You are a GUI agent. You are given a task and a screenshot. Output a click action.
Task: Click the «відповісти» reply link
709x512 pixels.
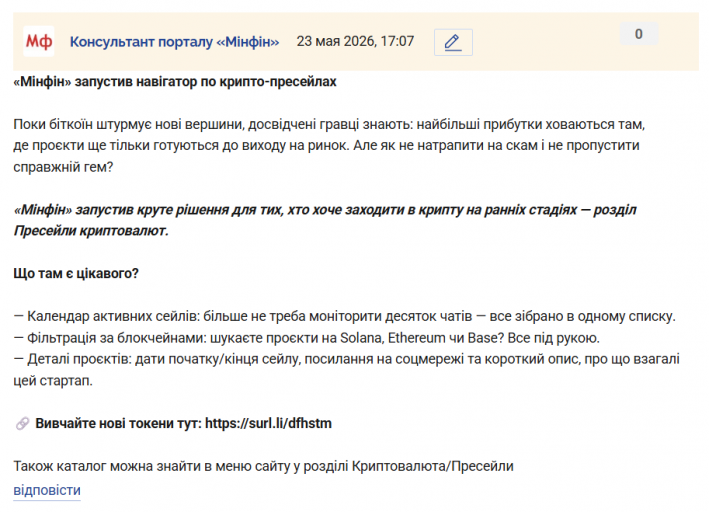(47, 490)
